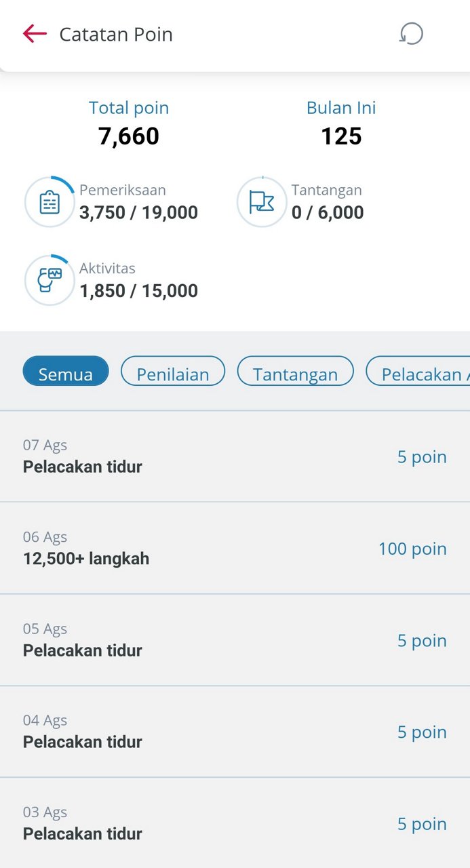Open Aktivitas 1,850 / 15,000 progress
Viewport: 470px width, 868px height.
(138, 291)
